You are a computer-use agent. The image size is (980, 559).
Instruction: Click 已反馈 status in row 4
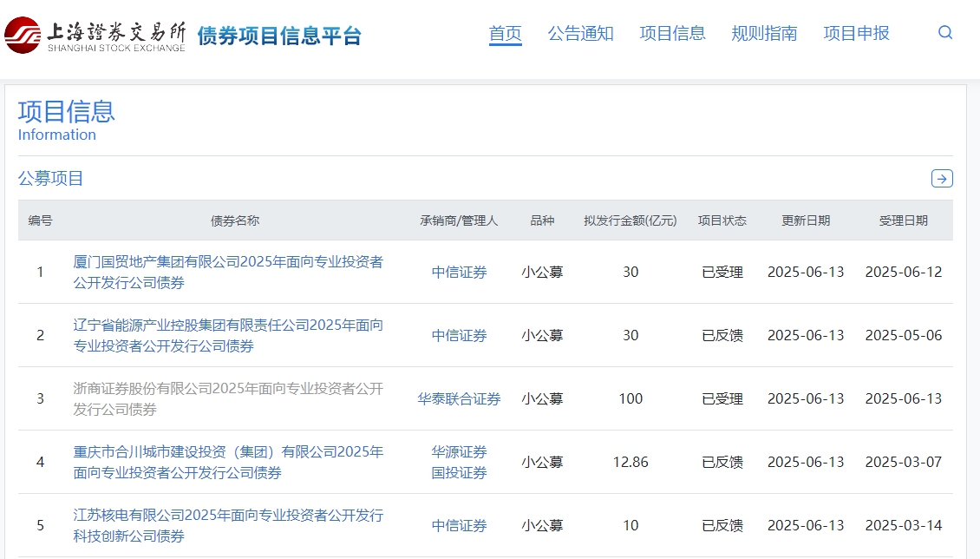pos(722,462)
